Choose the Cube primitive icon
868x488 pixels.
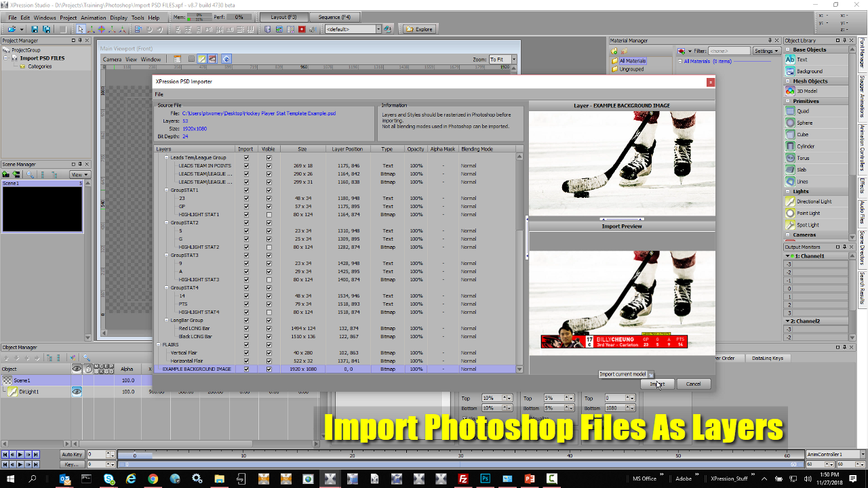tap(790, 134)
